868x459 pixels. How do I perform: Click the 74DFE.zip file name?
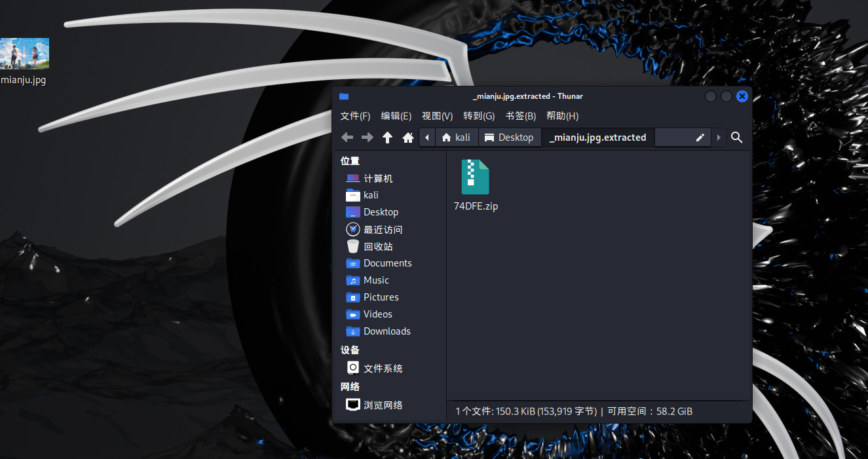476,206
